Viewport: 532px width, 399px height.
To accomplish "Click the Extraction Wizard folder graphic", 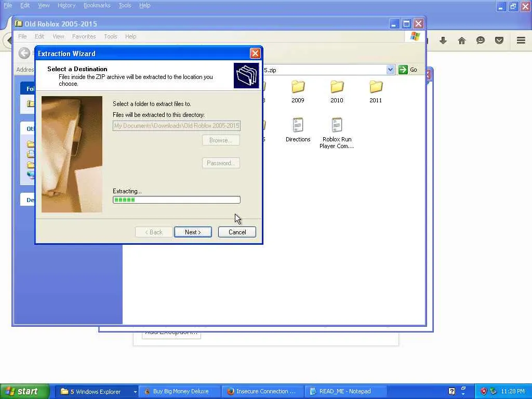I will pyautogui.click(x=246, y=75).
